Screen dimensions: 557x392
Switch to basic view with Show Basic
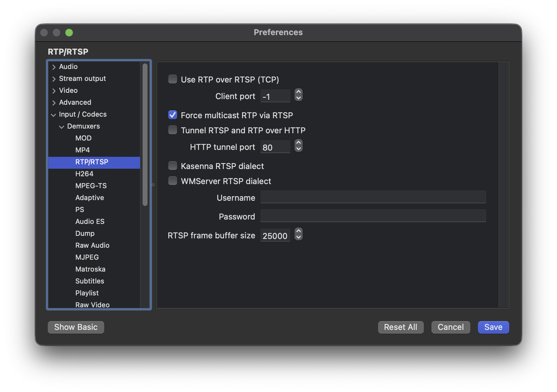(x=76, y=327)
